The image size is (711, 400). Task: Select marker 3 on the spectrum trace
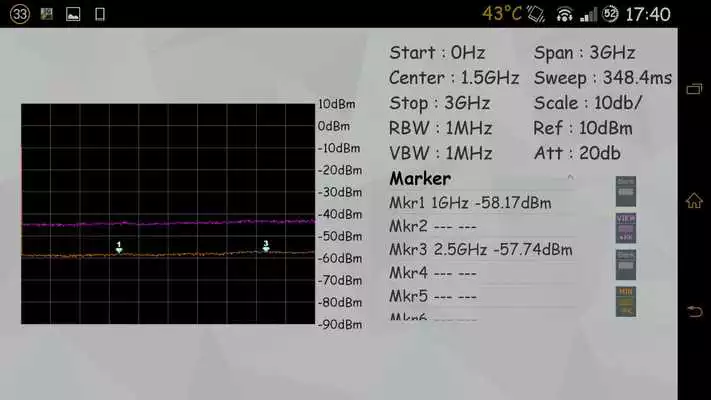click(x=266, y=246)
